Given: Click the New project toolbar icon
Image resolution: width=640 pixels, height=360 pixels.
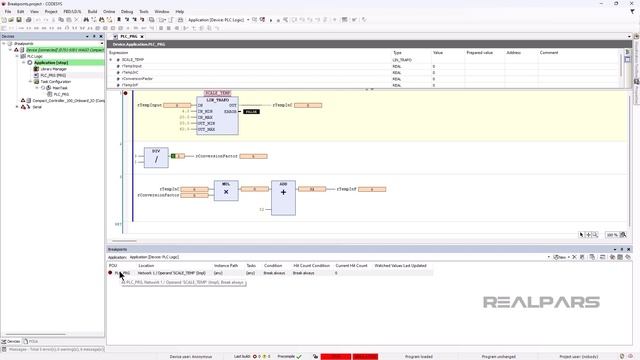Looking at the screenshot, I should click(x=4, y=20).
